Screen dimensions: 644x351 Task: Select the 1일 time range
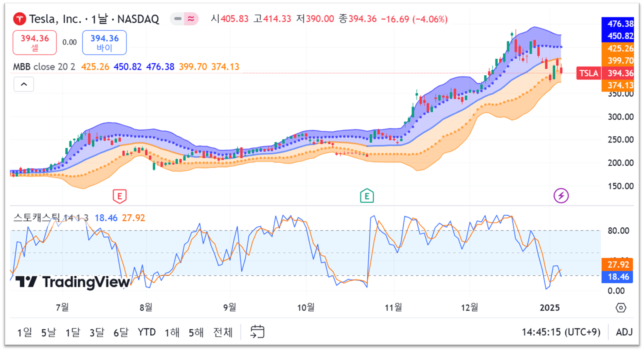tap(24, 332)
